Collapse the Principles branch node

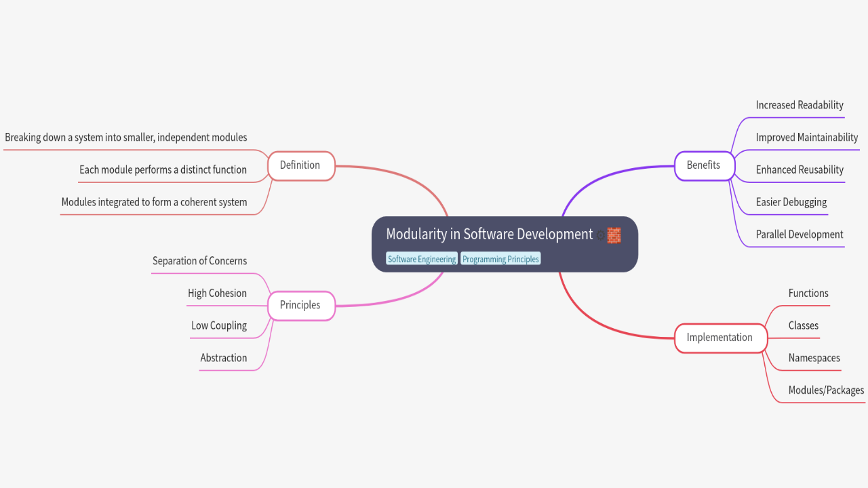point(300,305)
